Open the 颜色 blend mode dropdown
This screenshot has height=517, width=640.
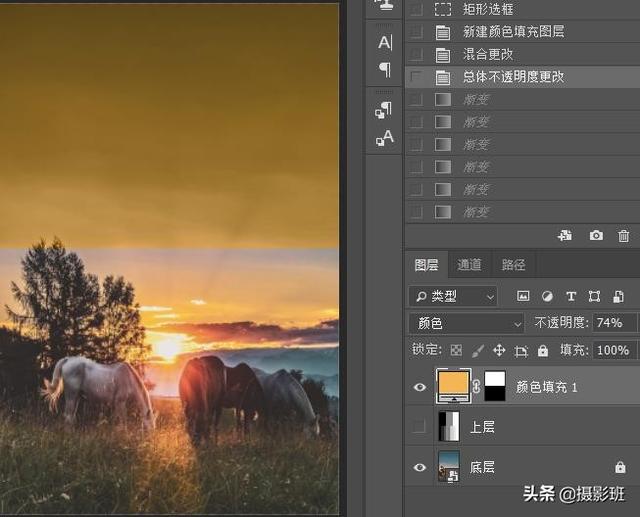click(466, 323)
